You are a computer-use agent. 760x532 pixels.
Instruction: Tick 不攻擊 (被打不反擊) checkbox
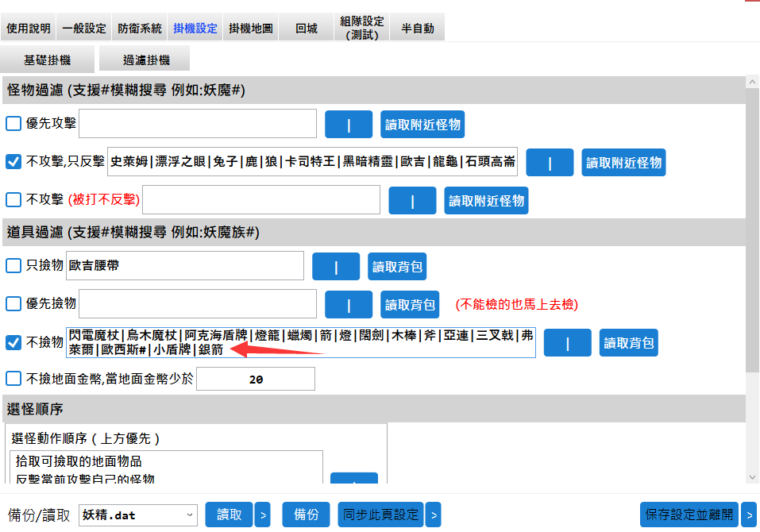coord(14,199)
